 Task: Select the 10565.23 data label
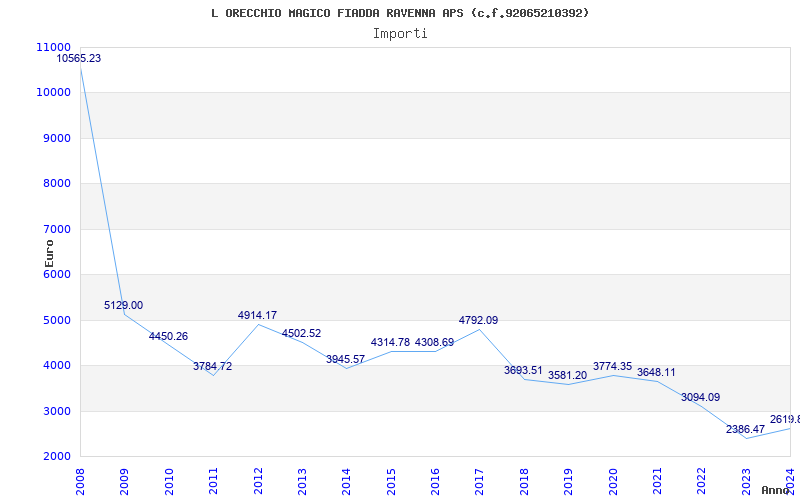point(79,58)
